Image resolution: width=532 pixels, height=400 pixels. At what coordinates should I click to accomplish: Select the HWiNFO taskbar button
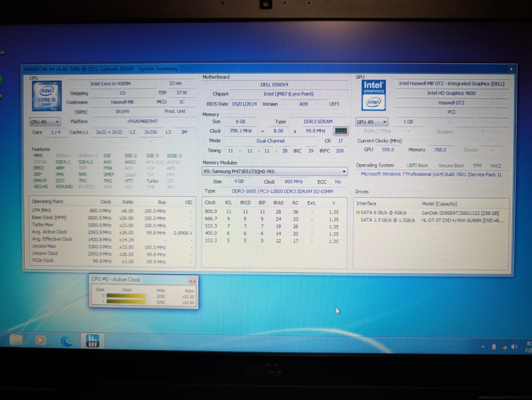coord(92,341)
